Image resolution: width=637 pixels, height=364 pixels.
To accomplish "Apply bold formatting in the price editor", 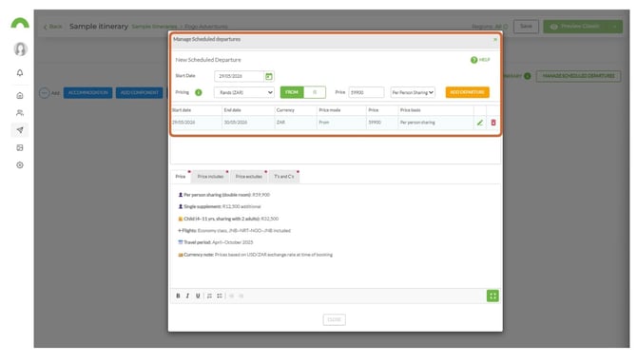I will pos(178,296).
